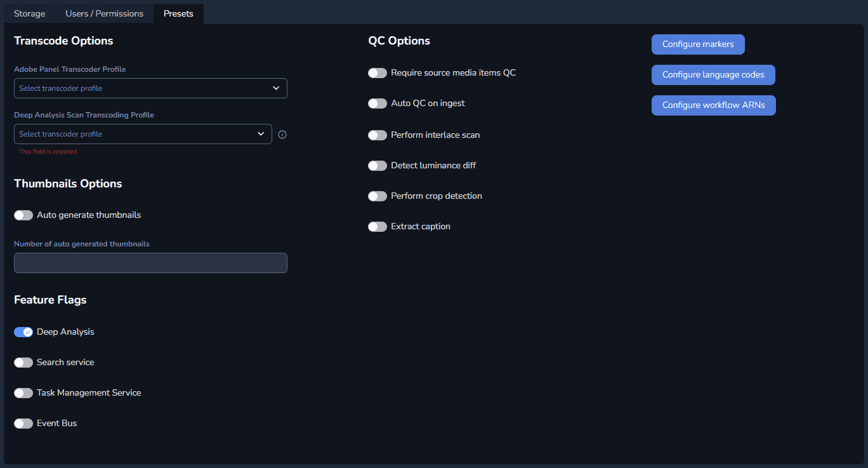This screenshot has width=868, height=468.
Task: Click the info icon beside Deep Analysis profile
Action: [x=282, y=135]
